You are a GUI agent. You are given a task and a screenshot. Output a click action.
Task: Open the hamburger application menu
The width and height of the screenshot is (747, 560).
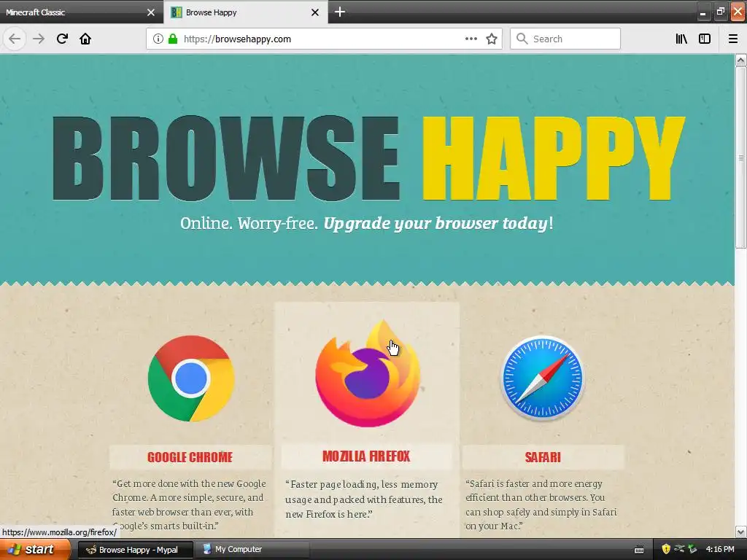coord(733,39)
